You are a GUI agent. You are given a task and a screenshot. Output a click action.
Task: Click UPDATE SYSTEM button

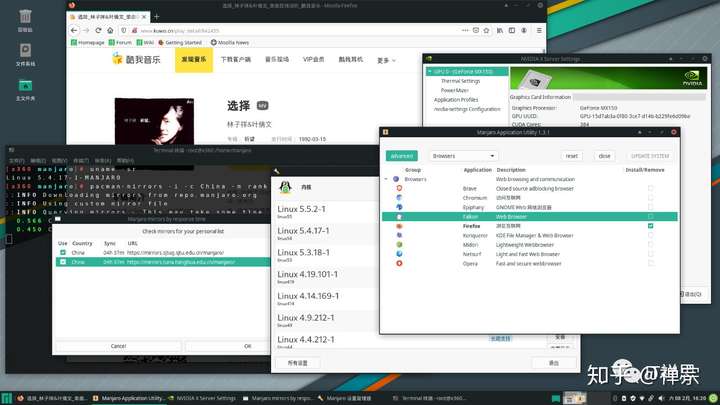(650, 156)
